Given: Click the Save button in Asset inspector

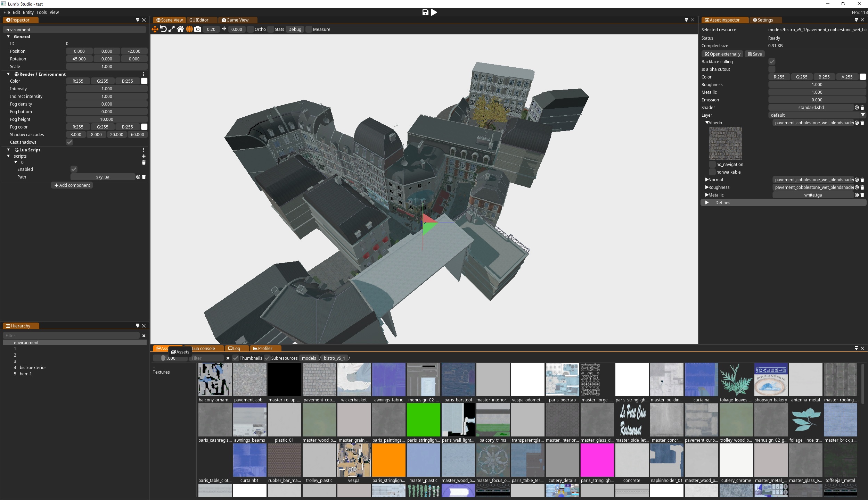Looking at the screenshot, I should 755,53.
